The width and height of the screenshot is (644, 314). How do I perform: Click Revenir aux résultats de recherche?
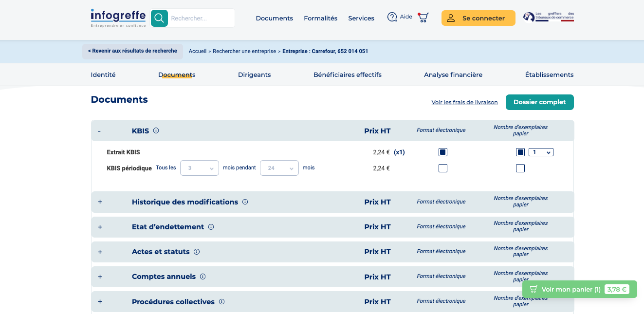tap(132, 51)
